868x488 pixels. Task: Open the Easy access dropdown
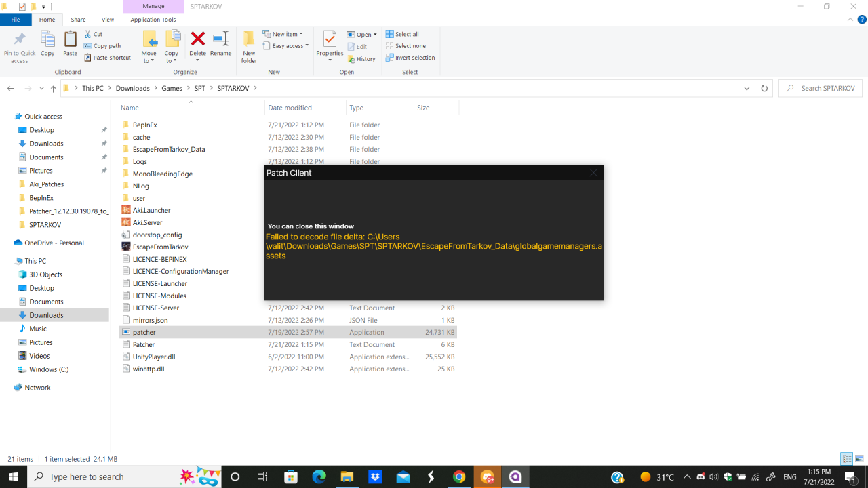coord(285,46)
